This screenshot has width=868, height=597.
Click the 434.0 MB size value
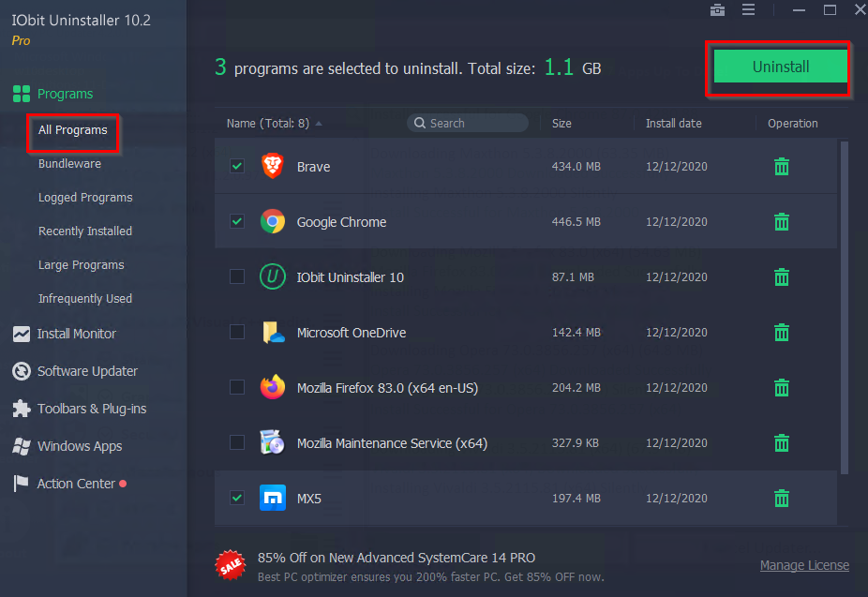[576, 167]
